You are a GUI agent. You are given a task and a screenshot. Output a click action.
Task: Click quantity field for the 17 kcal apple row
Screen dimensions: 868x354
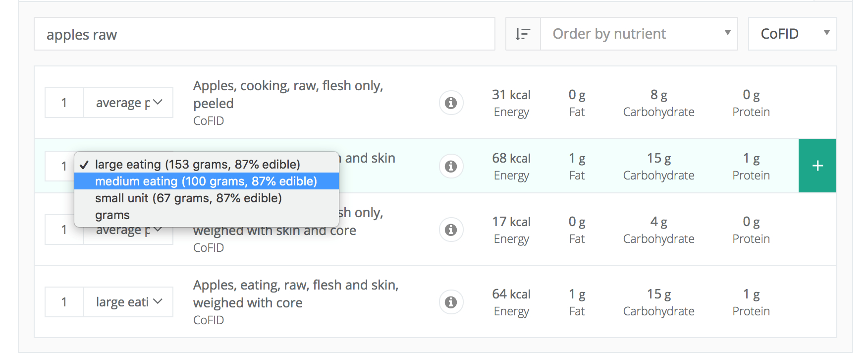pyautogui.click(x=64, y=230)
